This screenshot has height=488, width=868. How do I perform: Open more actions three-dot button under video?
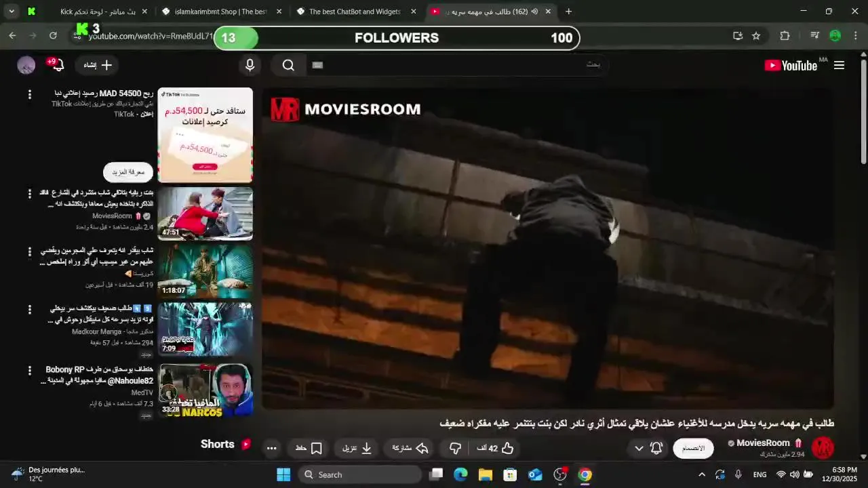tap(272, 448)
